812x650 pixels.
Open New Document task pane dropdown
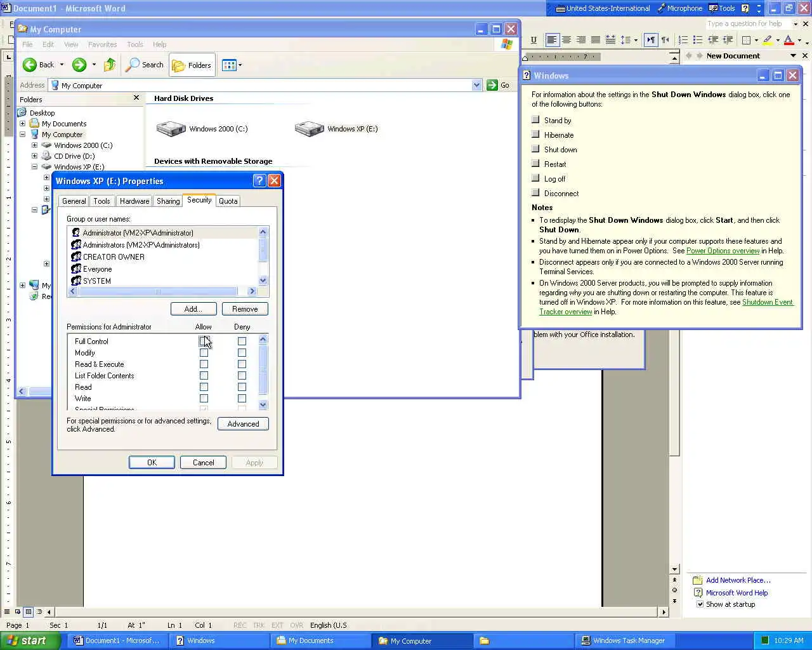[x=793, y=56]
